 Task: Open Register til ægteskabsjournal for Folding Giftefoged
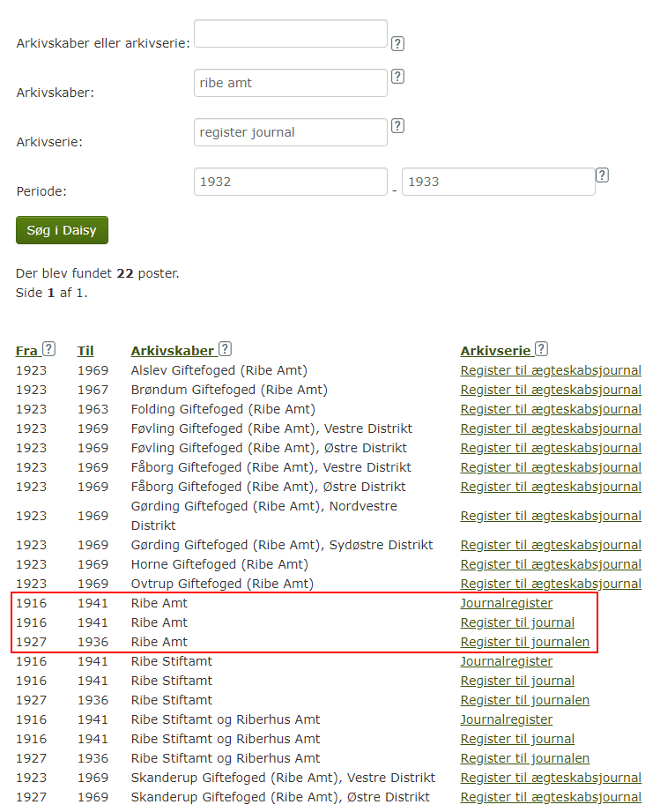click(551, 410)
